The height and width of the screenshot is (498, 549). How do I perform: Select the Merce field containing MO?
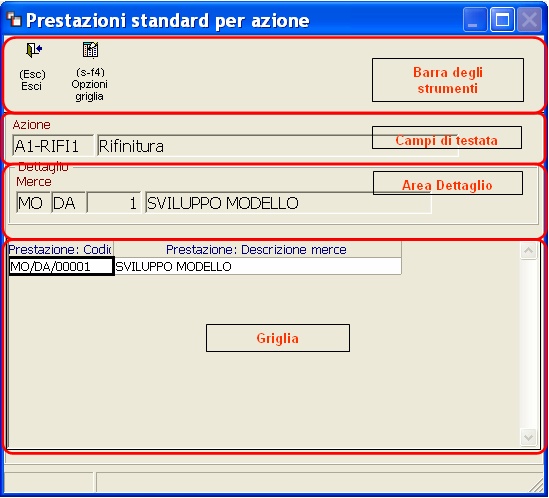pos(33,202)
